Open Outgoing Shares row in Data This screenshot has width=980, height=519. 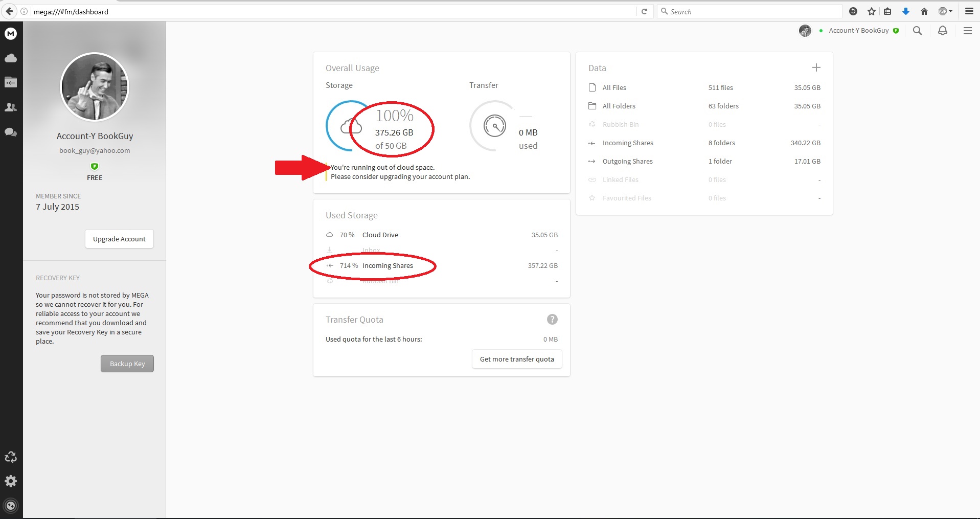(x=704, y=161)
